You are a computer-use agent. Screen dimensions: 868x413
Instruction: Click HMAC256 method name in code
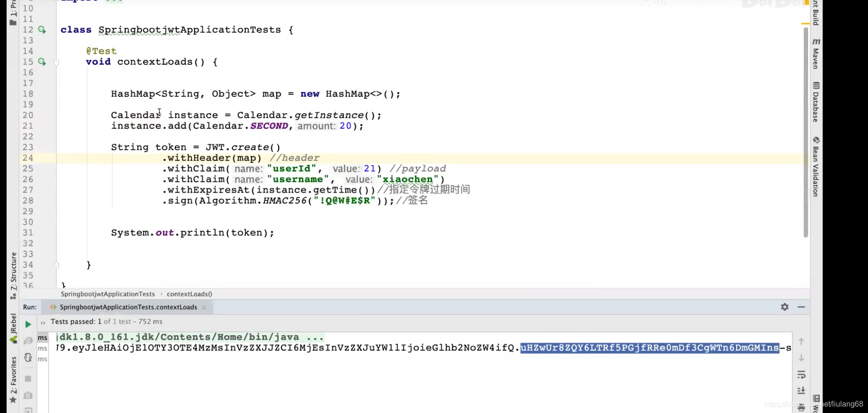(x=285, y=201)
